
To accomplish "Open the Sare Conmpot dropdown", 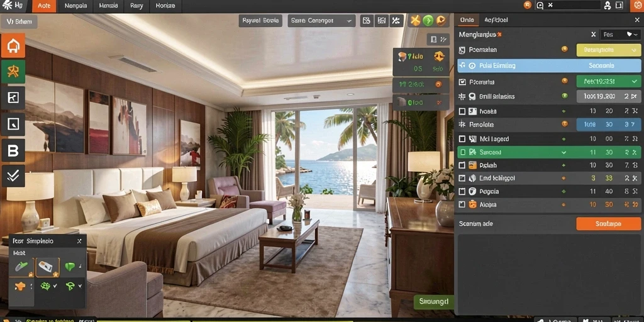I will coord(321,21).
